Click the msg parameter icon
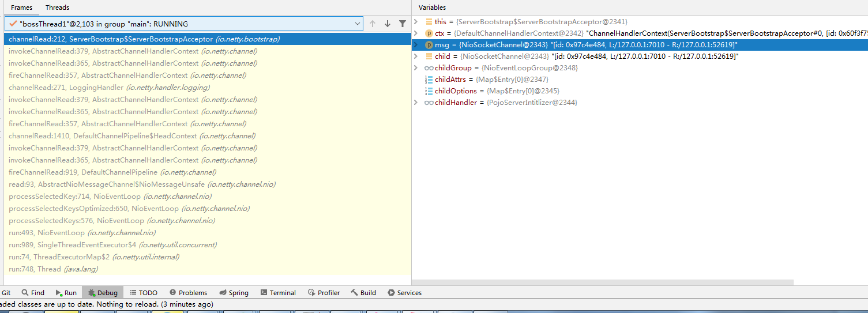The width and height of the screenshot is (868, 313). point(429,45)
